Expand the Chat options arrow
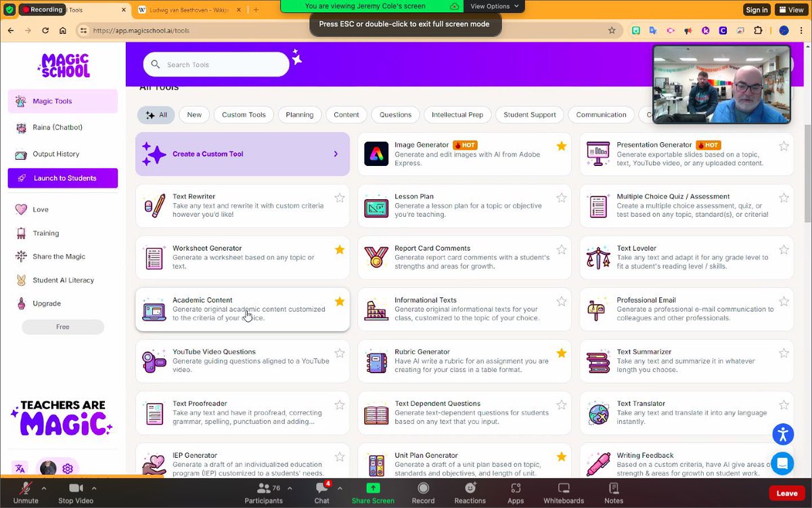The image size is (812, 508). click(x=339, y=488)
